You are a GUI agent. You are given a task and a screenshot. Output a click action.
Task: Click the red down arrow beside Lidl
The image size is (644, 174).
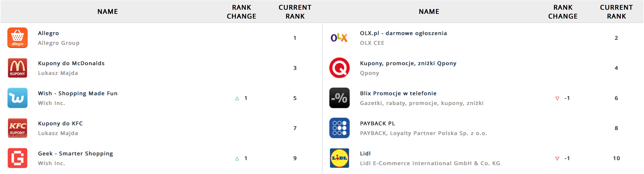coord(557,159)
